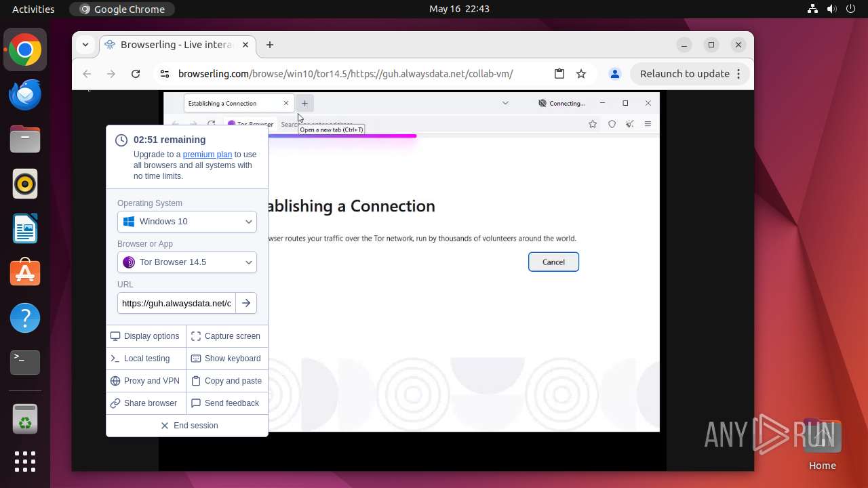Open the volume system indicator
The width and height of the screenshot is (868, 488).
[x=831, y=9]
